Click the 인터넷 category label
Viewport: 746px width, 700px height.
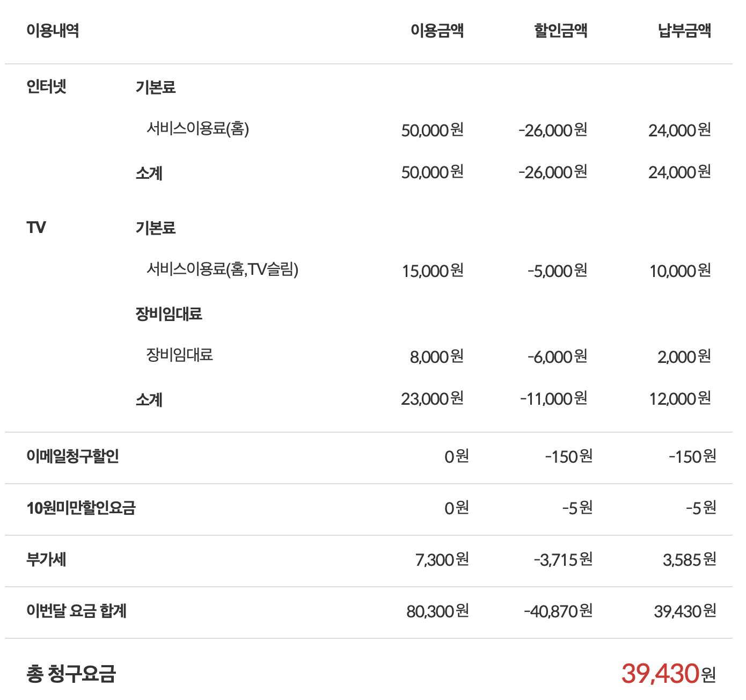pyautogui.click(x=46, y=86)
